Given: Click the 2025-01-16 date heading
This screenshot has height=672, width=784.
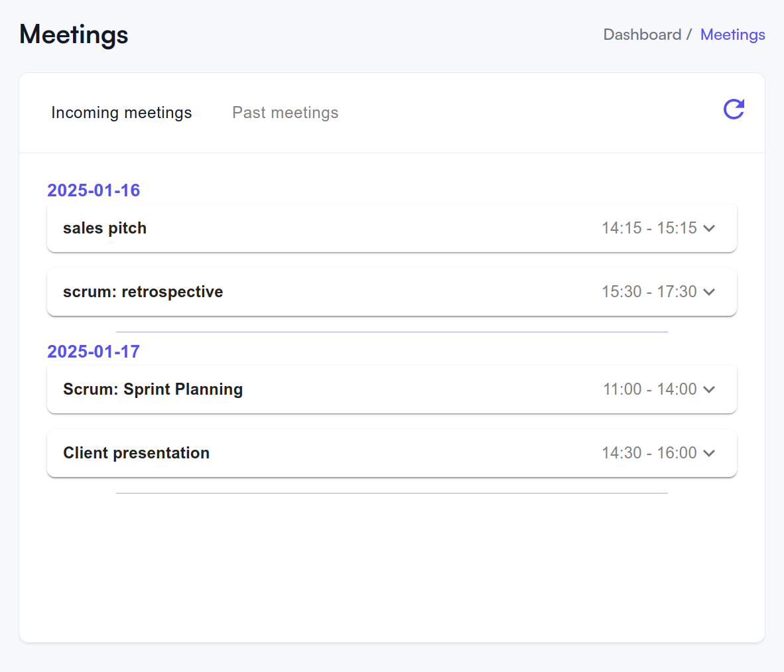Looking at the screenshot, I should pos(94,190).
